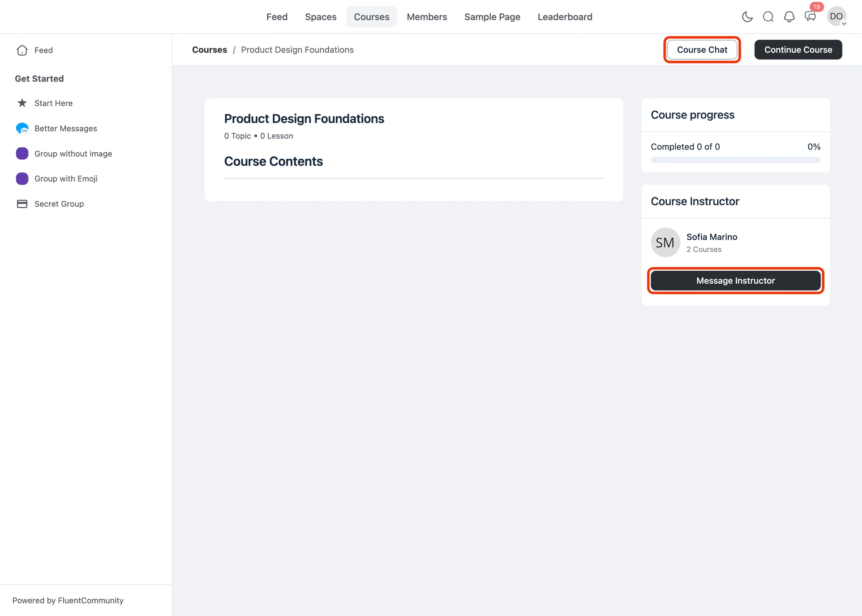862x616 pixels.
Task: Go to Feed in top navigation
Action: click(277, 17)
